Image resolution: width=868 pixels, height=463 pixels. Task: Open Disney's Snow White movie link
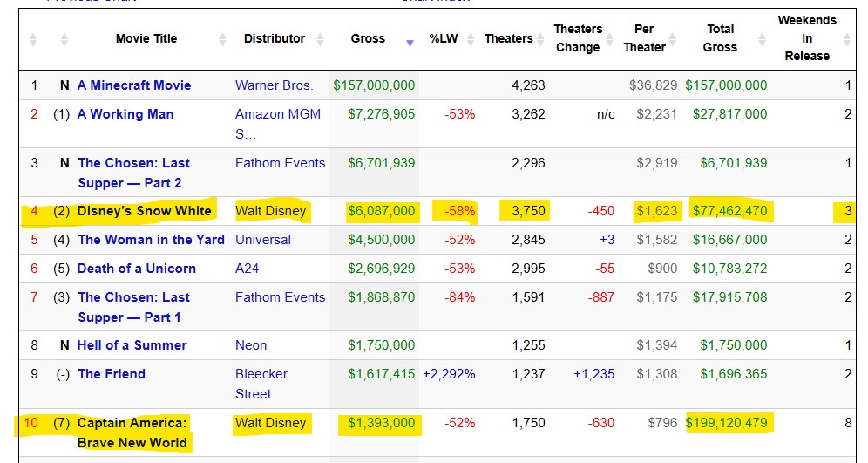point(145,211)
